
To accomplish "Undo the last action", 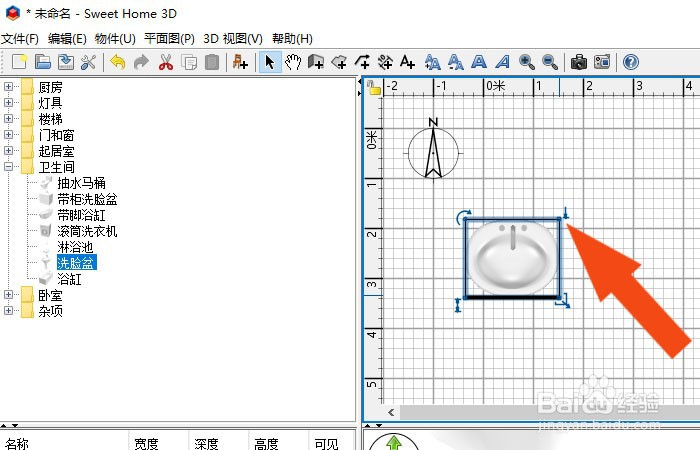I will 117,62.
